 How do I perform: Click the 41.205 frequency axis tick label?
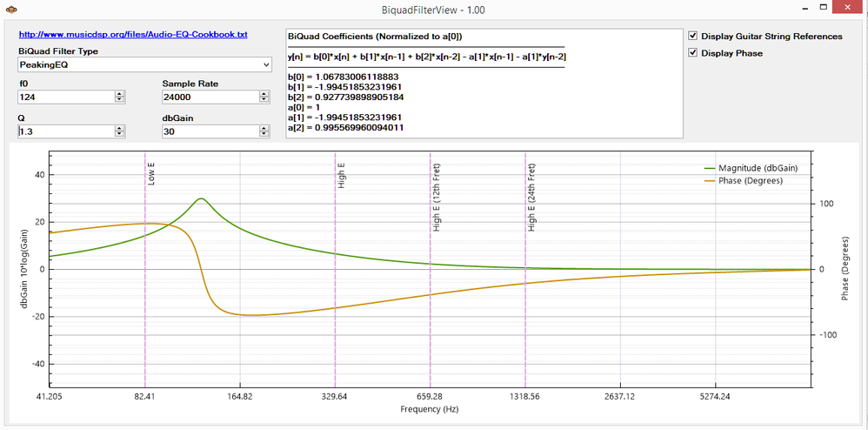click(50, 396)
